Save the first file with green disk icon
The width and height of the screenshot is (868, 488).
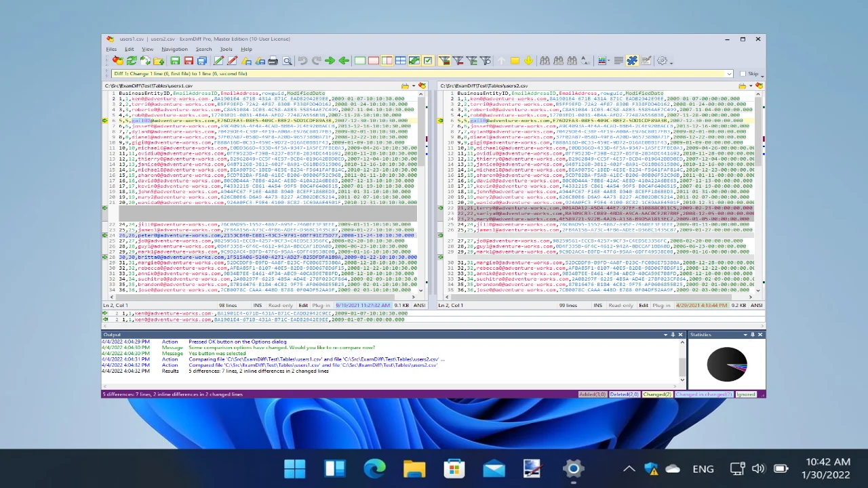point(175,61)
